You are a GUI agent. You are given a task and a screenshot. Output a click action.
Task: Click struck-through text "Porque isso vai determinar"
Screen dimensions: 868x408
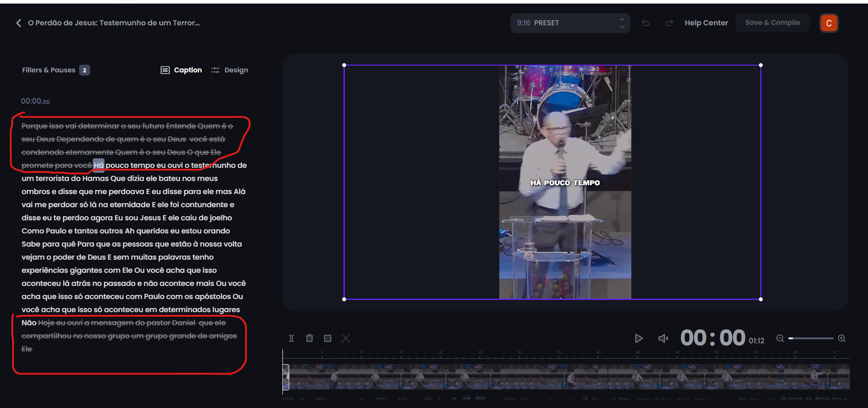(x=71, y=126)
